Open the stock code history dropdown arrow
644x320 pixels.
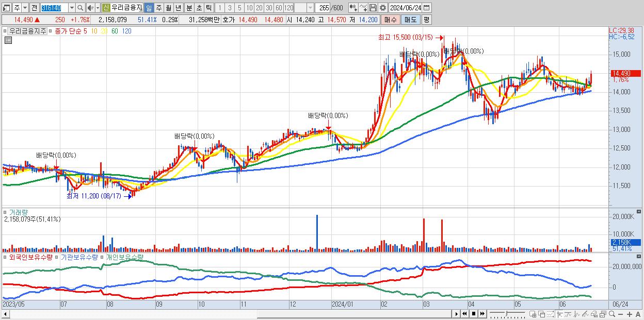[72, 8]
